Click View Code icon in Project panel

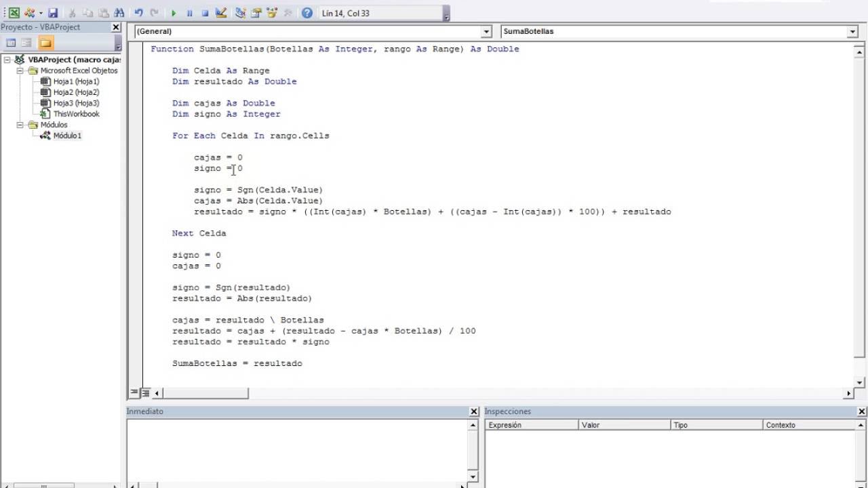coord(11,43)
